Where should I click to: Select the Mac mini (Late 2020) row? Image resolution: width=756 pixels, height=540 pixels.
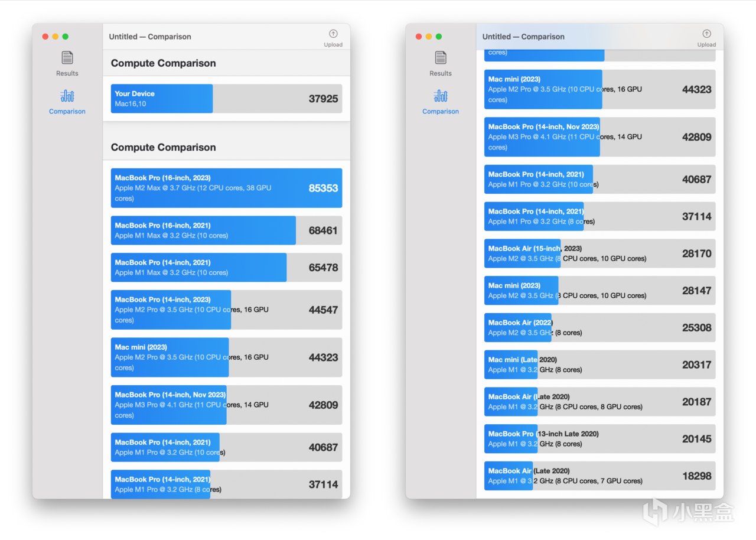[x=599, y=365]
